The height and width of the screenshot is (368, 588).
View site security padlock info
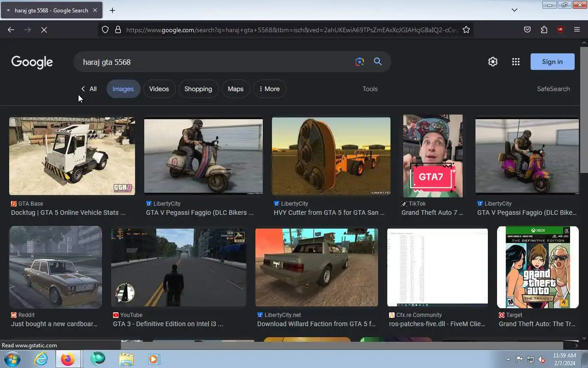pos(118,29)
